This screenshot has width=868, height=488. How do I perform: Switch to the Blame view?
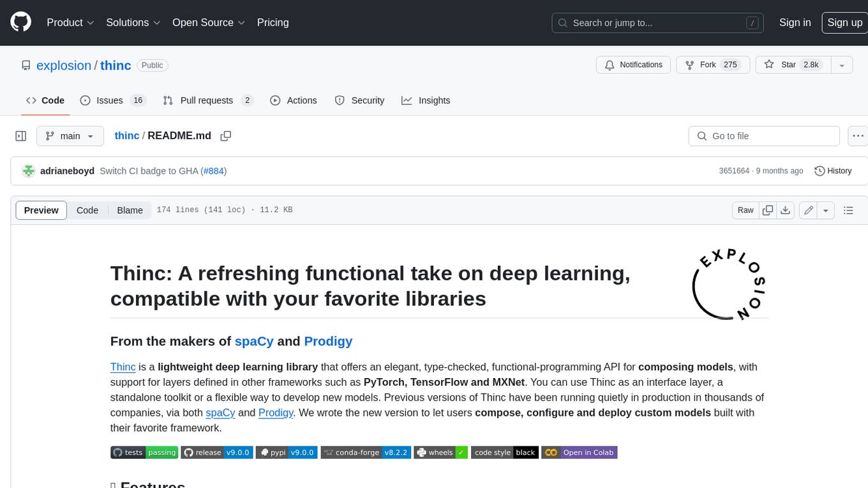[130, 210]
